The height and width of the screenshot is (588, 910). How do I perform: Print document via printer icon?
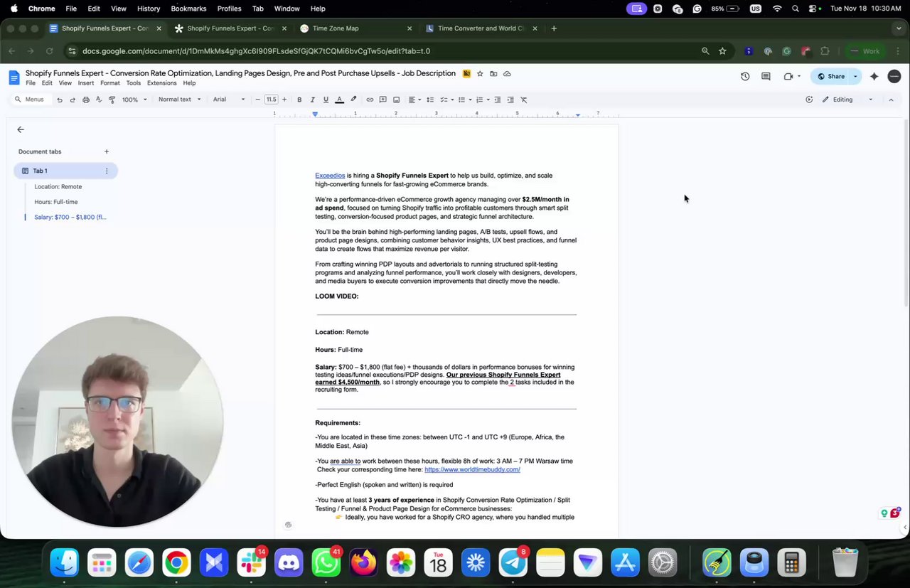pos(86,100)
